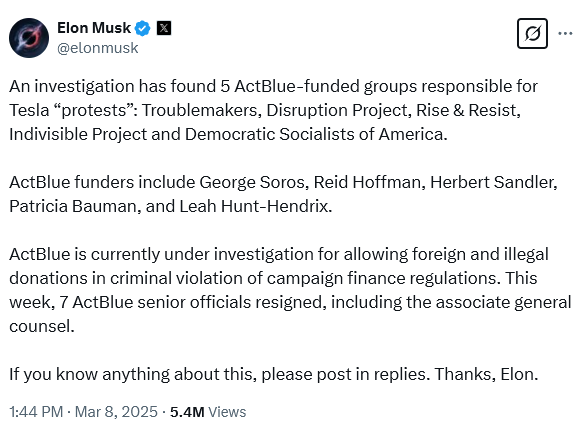Image resolution: width=578 pixels, height=423 pixels.
Task: Click the 5.4M view count
Action: [x=187, y=412]
